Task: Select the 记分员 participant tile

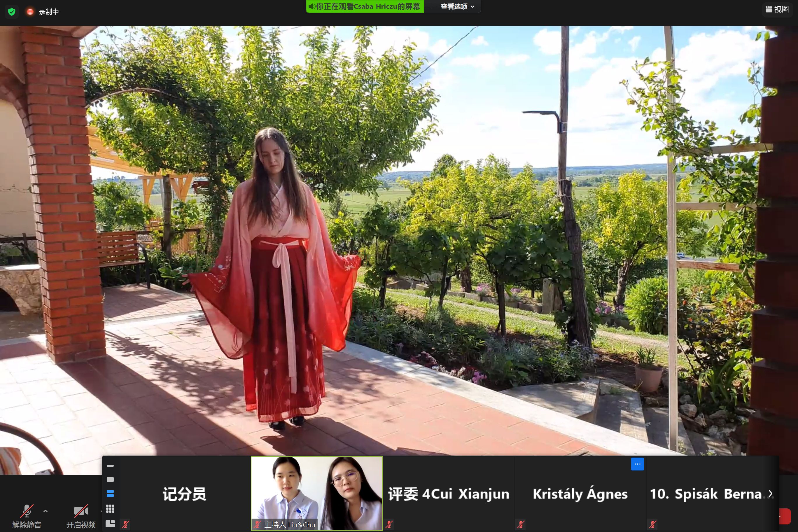Action: [185, 493]
